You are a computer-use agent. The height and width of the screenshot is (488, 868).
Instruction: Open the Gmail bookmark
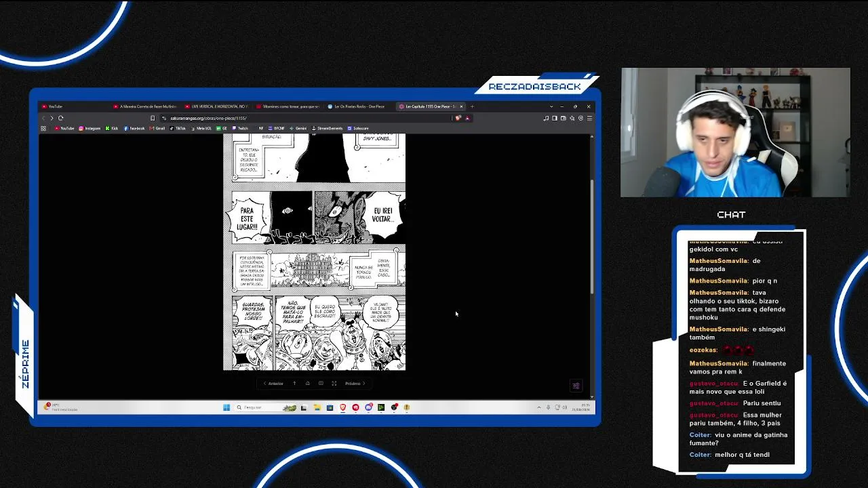(157, 128)
